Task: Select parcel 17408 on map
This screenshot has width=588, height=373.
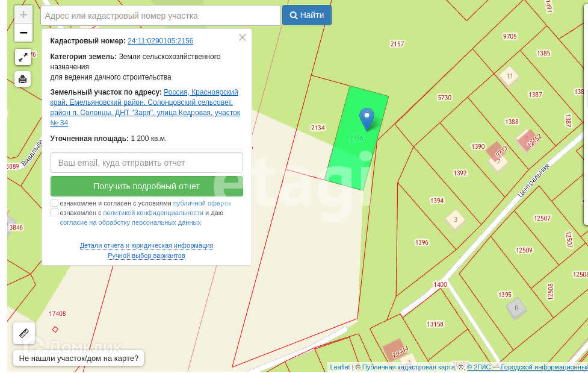Action: tap(57, 314)
